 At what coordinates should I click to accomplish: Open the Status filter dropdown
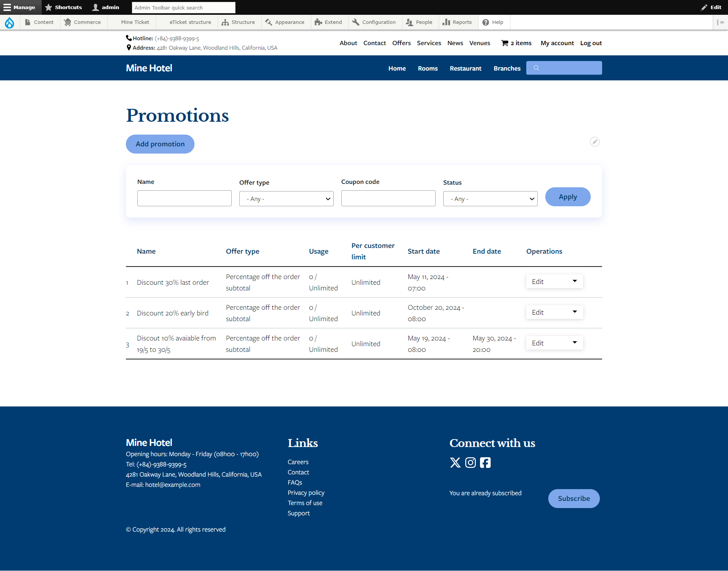490,199
